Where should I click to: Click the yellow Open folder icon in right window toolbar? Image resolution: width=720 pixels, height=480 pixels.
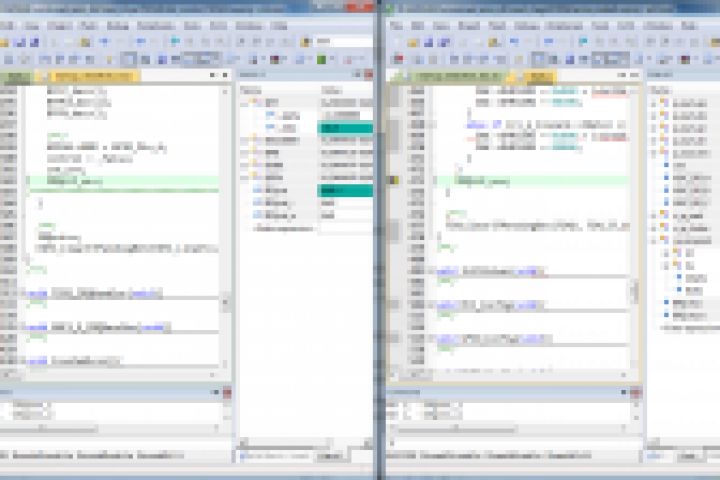click(413, 43)
